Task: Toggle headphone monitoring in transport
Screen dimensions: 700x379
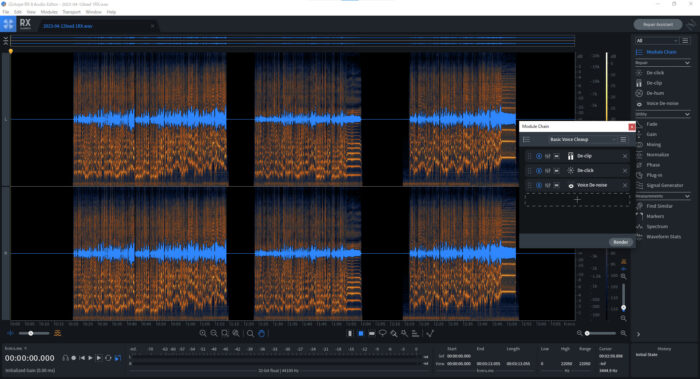Action: [66, 358]
